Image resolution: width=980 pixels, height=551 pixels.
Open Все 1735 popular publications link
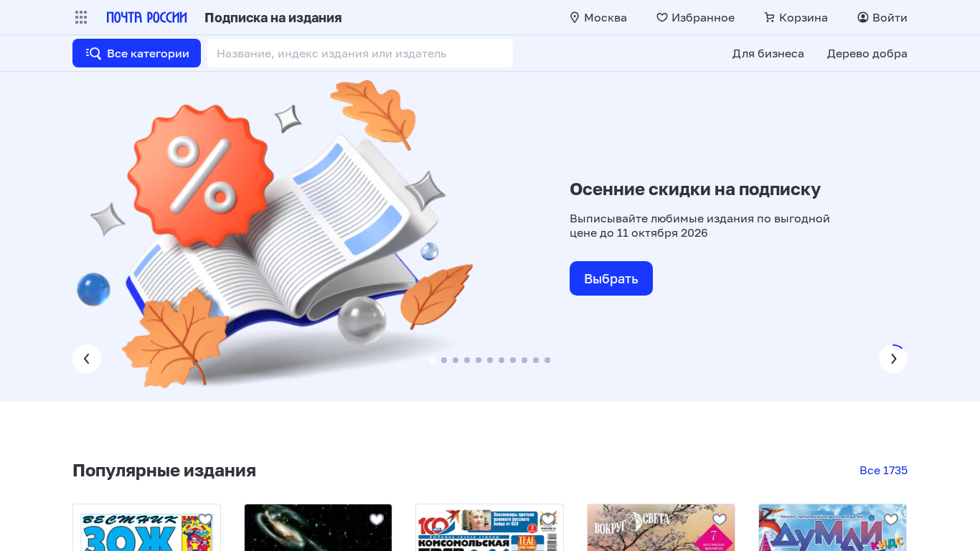[x=883, y=471]
